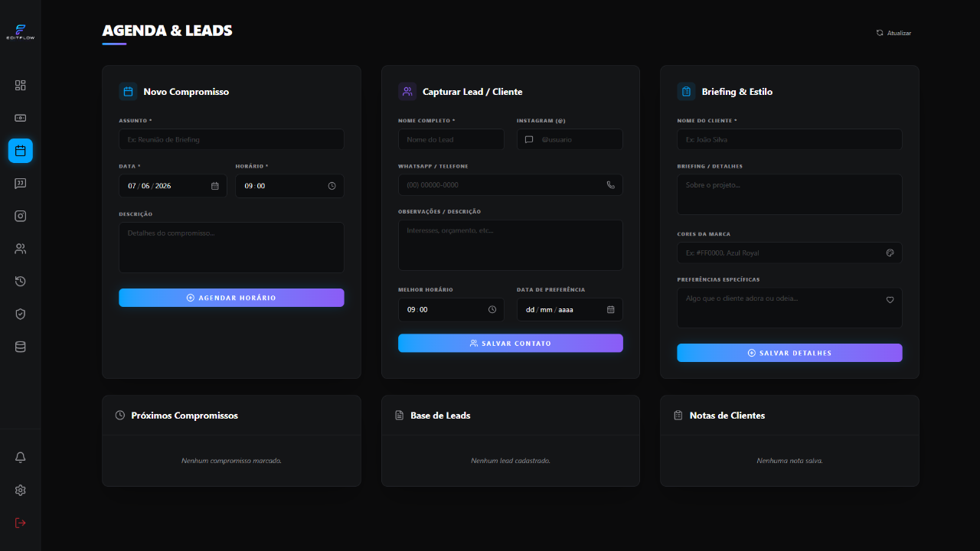The width and height of the screenshot is (980, 551).
Task: Focus the Assunto input field
Action: coord(231,139)
